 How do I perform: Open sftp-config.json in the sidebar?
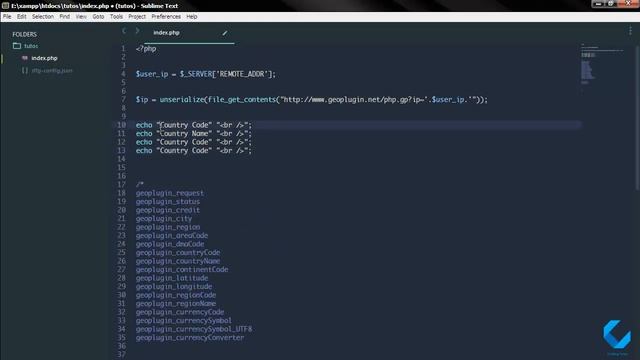tap(52, 71)
